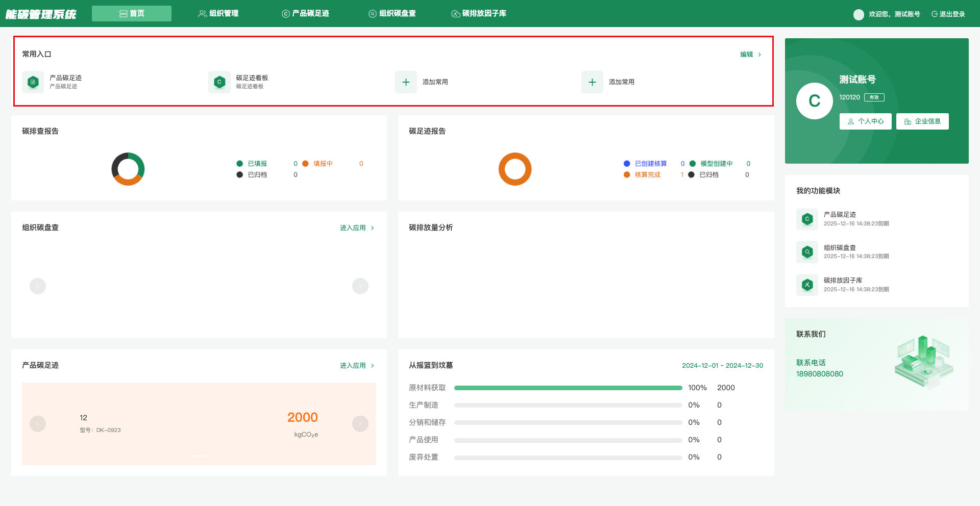Click next arrow in 组织碳盘查 carousel

(360, 286)
